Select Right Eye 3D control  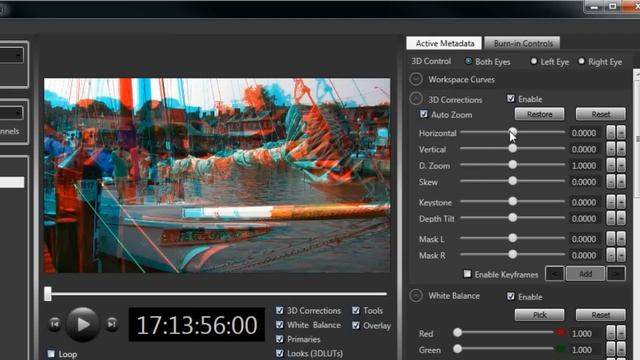581,61
